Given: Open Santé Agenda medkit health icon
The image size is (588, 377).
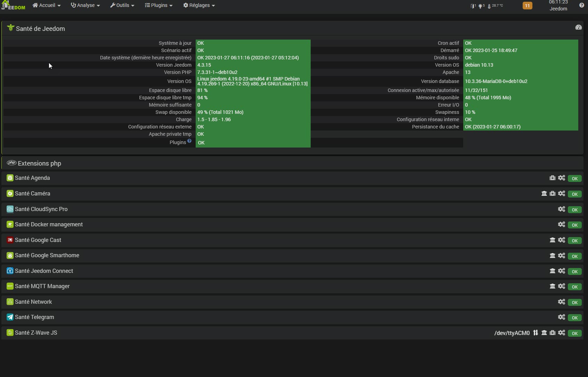Looking at the screenshot, I should pyautogui.click(x=552, y=178).
